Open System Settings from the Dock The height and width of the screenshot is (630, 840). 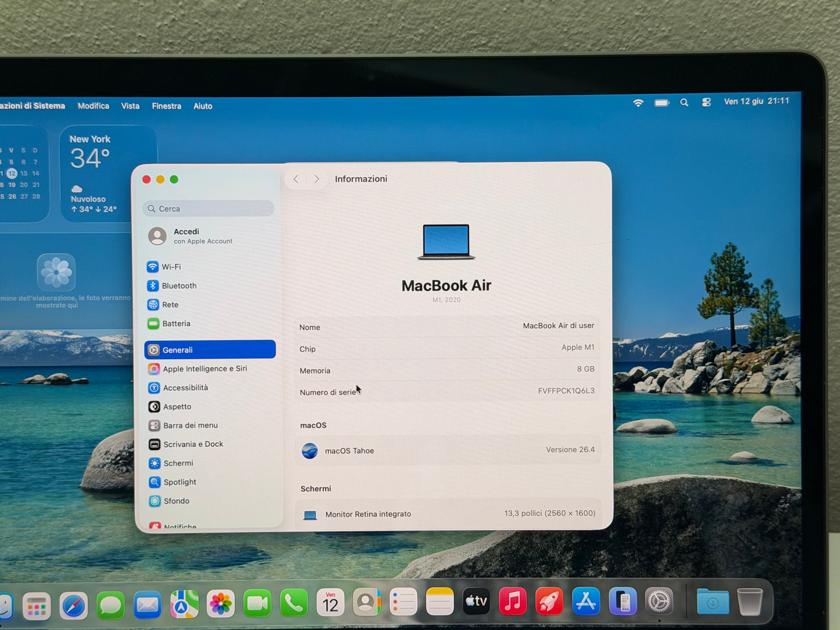(x=659, y=602)
